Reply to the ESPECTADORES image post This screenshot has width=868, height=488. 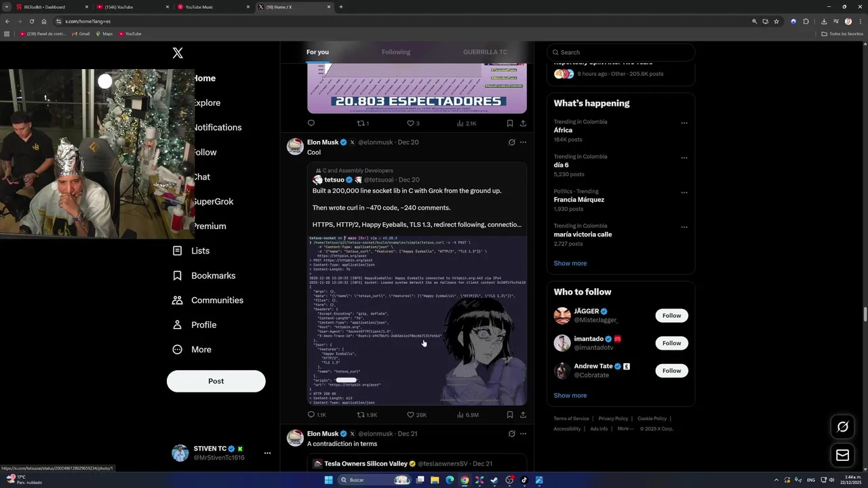point(311,123)
